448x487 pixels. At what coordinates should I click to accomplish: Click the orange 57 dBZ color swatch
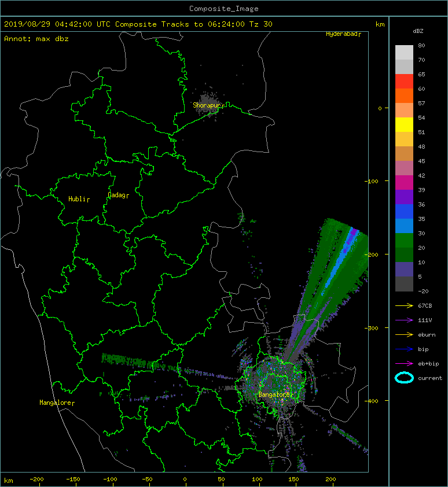click(x=404, y=96)
